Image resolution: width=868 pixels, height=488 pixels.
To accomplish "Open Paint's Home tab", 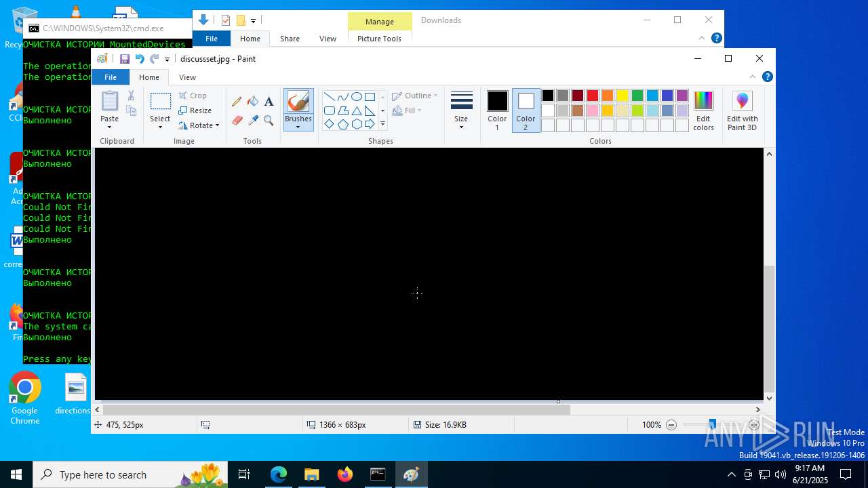I will (x=149, y=77).
